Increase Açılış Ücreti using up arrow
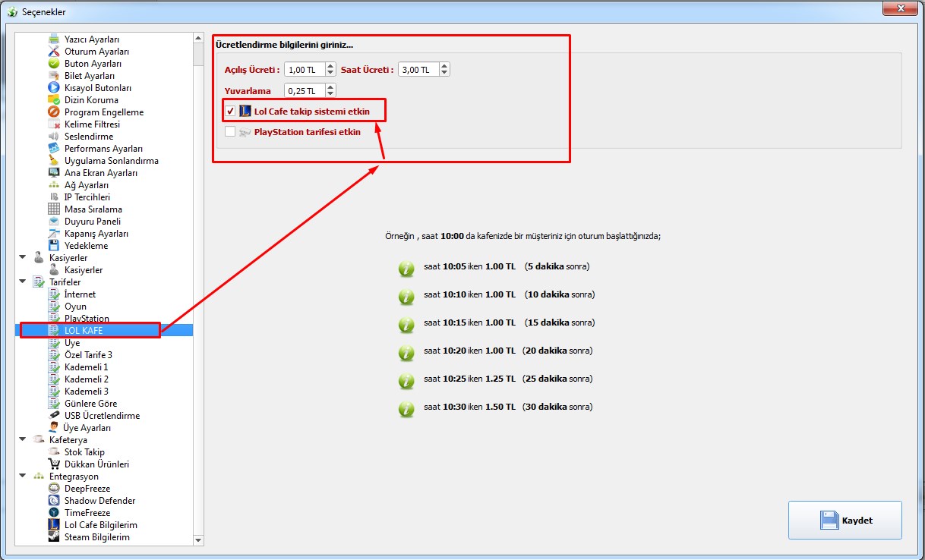925x560 pixels. (x=330, y=66)
